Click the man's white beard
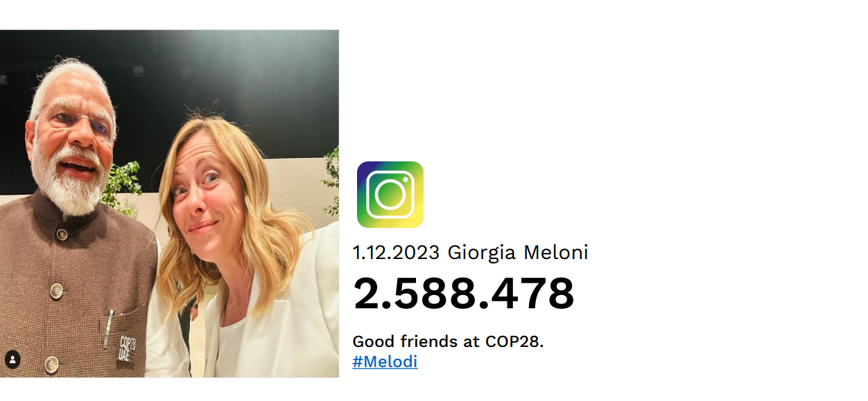Viewport: 868px width, 401px height. pos(69,180)
